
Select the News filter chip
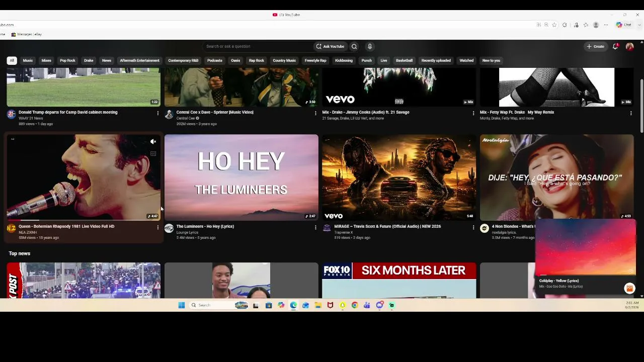tap(107, 60)
